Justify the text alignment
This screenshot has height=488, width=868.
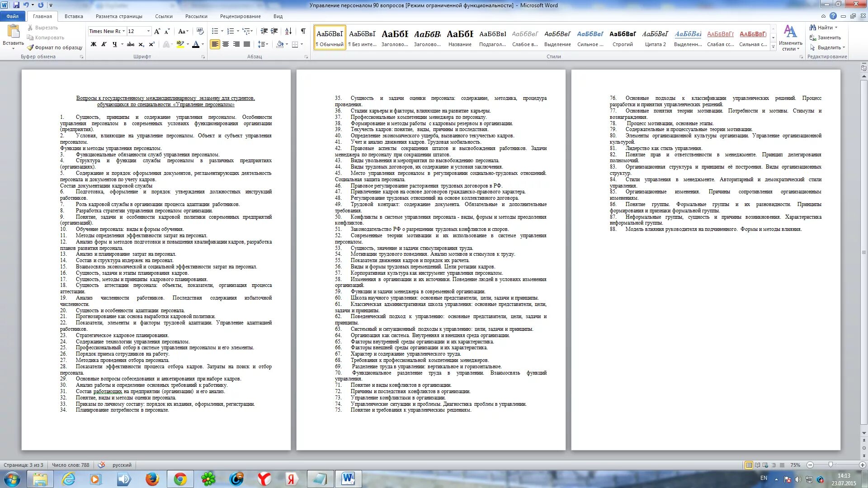coord(247,44)
